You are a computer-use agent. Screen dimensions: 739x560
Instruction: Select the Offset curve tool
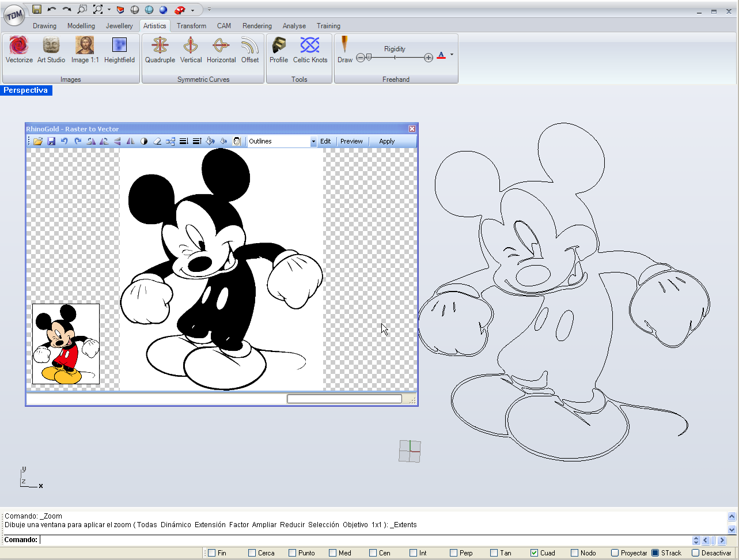coord(250,50)
